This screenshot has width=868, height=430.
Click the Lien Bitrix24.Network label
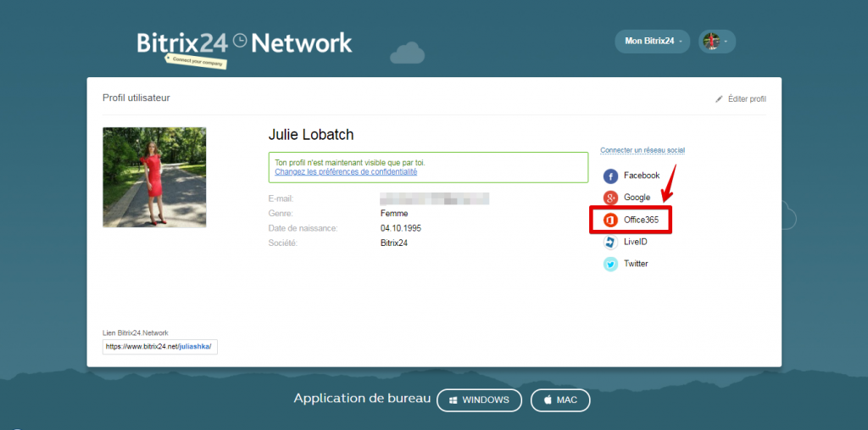(136, 333)
